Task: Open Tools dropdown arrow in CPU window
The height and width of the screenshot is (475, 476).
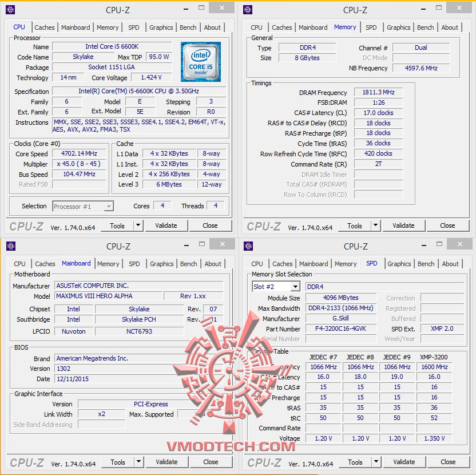Action: (x=138, y=225)
